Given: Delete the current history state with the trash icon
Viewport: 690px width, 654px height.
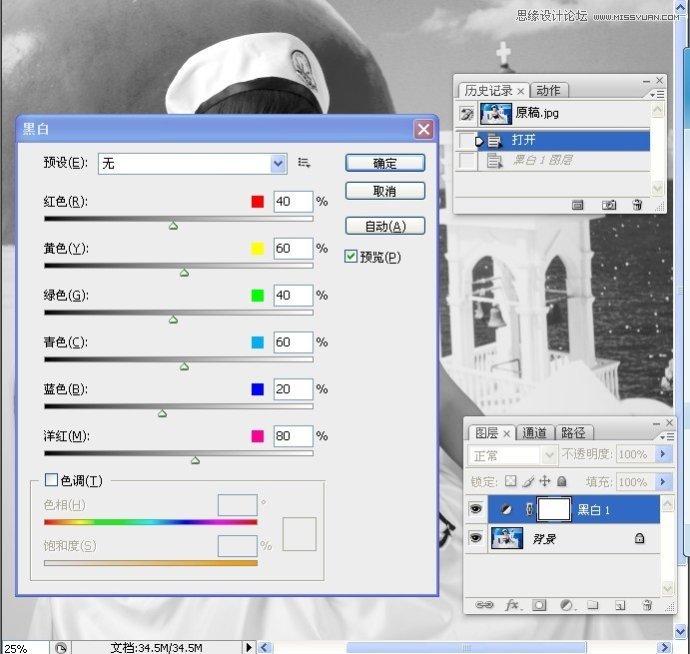Looking at the screenshot, I should [x=637, y=205].
